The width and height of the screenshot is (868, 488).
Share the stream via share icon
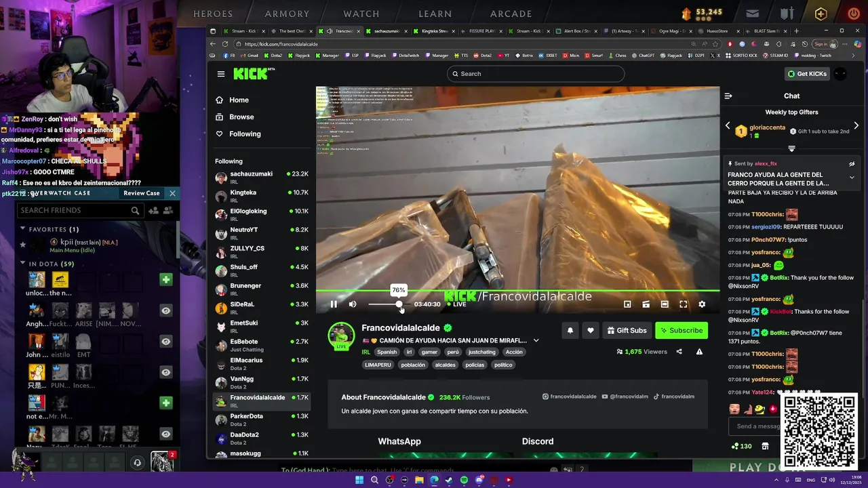tap(679, 352)
